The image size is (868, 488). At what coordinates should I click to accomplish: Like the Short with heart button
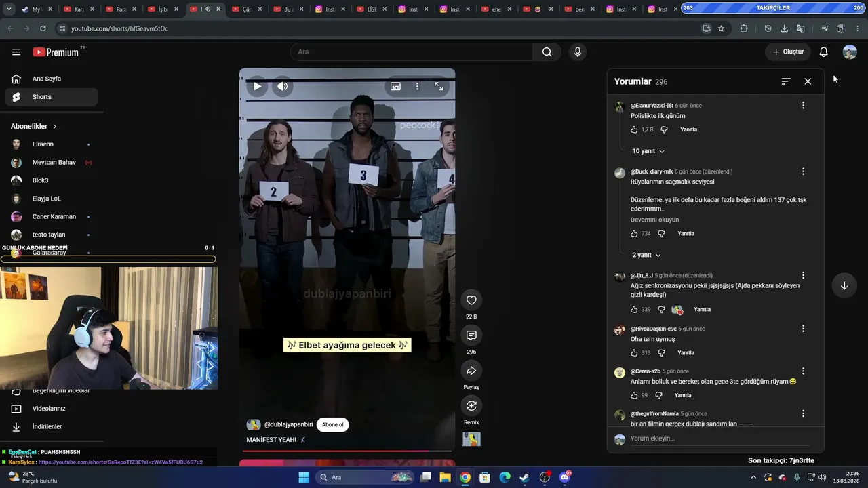[471, 300]
